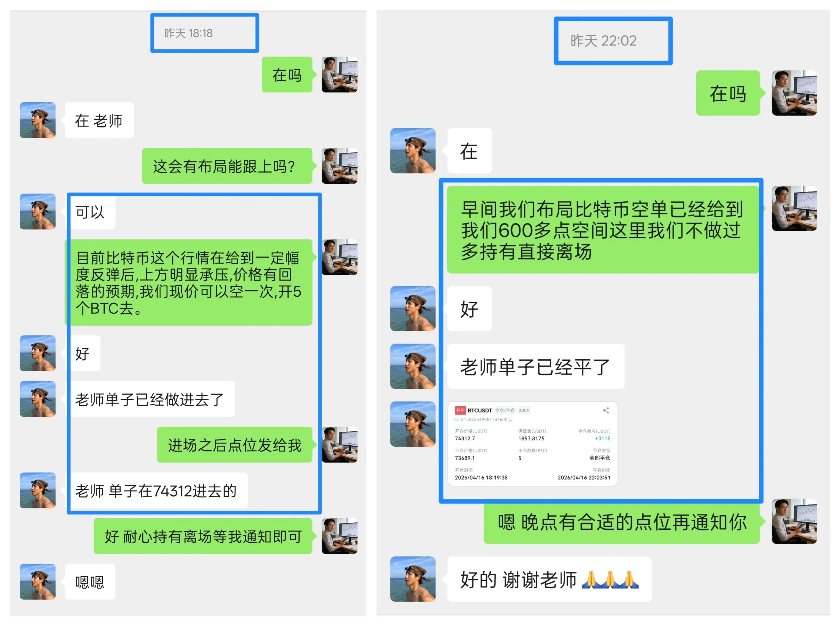The width and height of the screenshot is (840, 626).
Task: Open avatar next to 嗯嗯 message
Action: pos(37,582)
